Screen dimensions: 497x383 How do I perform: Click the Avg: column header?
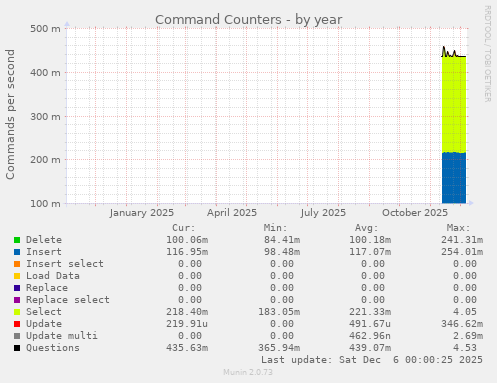point(367,228)
